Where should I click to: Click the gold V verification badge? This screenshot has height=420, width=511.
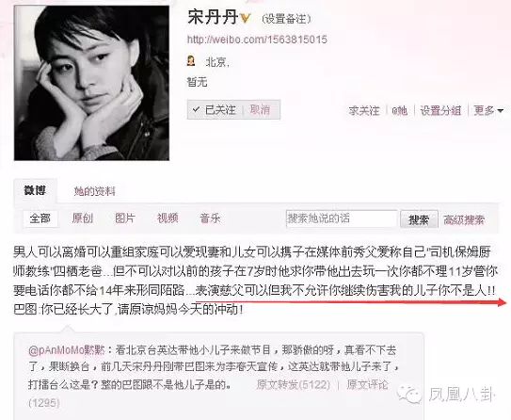246,18
